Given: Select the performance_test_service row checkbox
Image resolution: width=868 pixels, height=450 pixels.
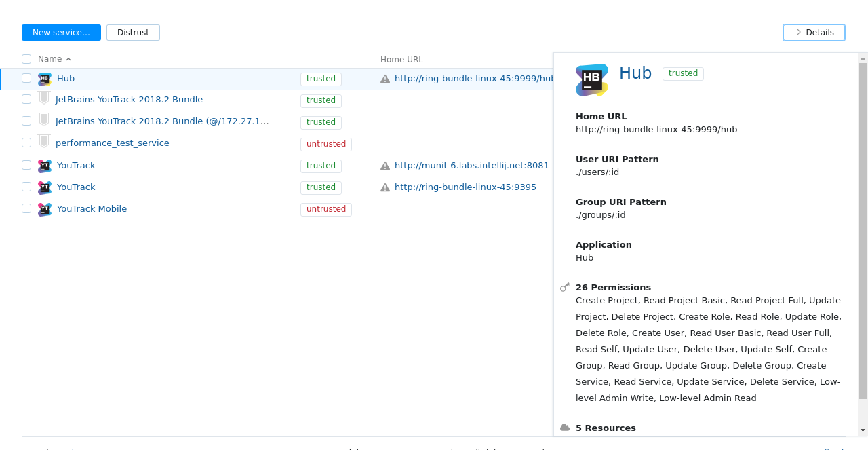Looking at the screenshot, I should [26, 143].
